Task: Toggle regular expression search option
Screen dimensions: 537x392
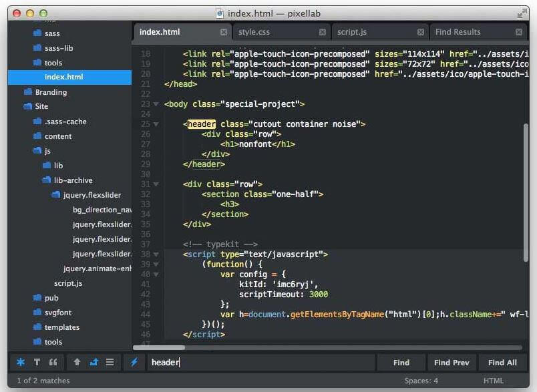Action: [x=21, y=362]
